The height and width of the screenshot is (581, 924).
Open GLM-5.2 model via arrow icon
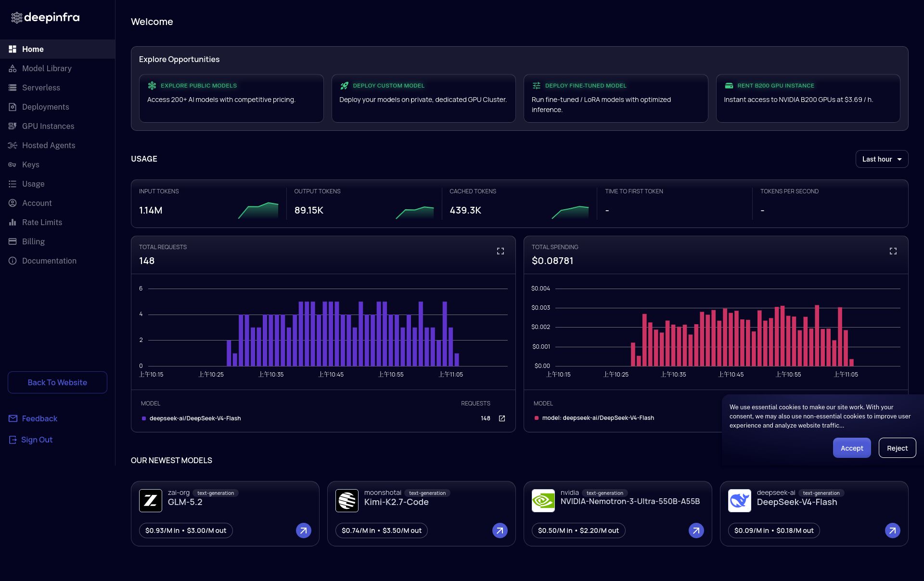303,530
